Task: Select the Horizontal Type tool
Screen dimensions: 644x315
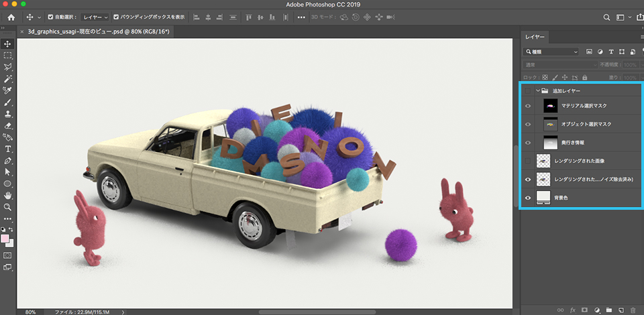Action: pos(8,149)
